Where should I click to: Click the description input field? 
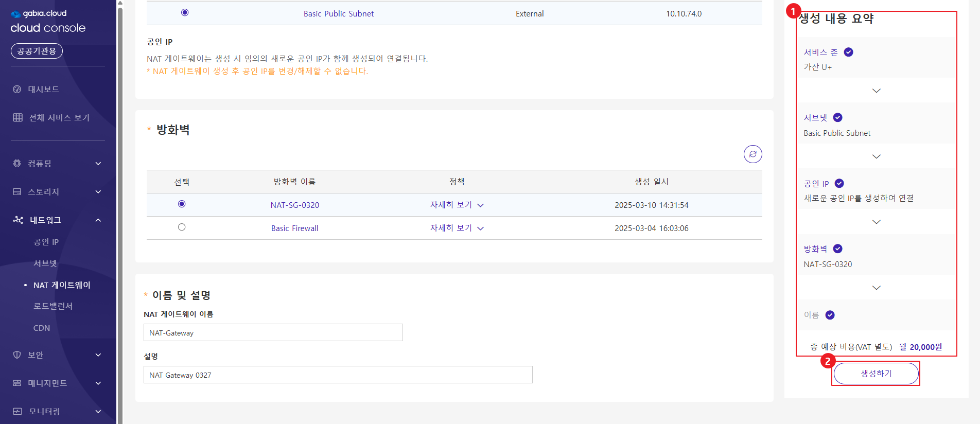[x=338, y=375]
